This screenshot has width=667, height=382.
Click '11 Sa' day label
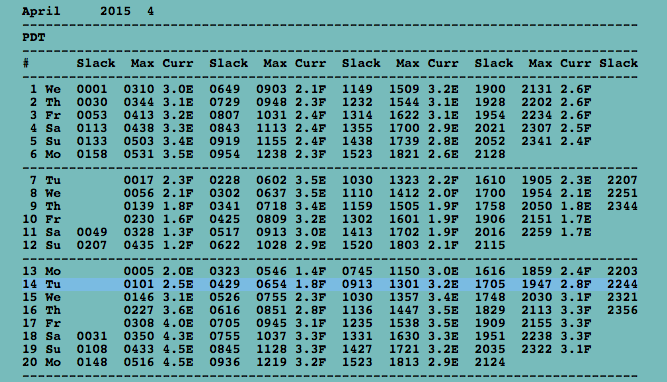[x=41, y=232]
